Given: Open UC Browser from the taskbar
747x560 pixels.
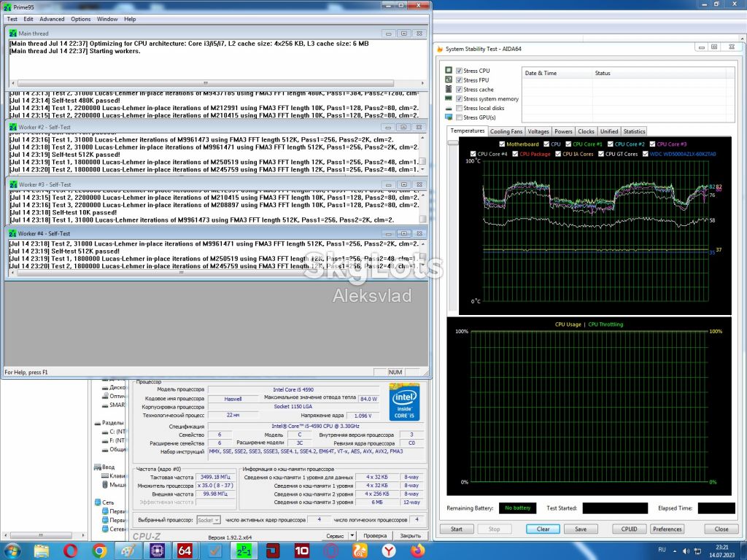Looking at the screenshot, I should [x=360, y=551].
